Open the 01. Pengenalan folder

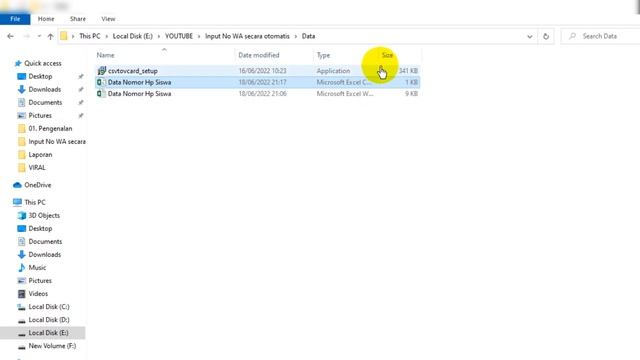click(50, 129)
